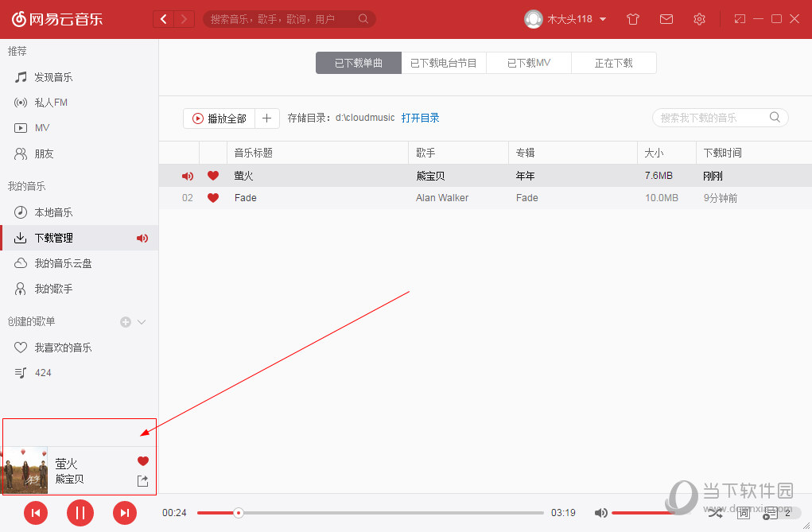Toggle the heart next to Fade
Screen dimensions: 812x532
pyautogui.click(x=213, y=197)
